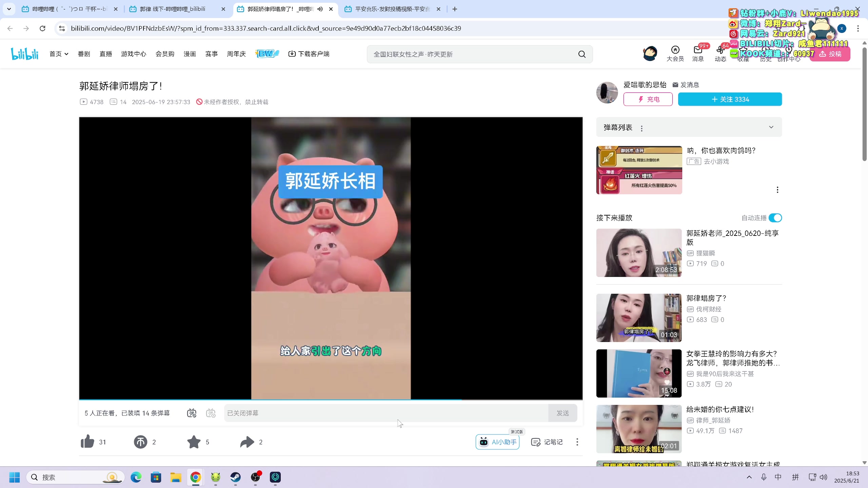Click 投稿 upload button

point(830,54)
